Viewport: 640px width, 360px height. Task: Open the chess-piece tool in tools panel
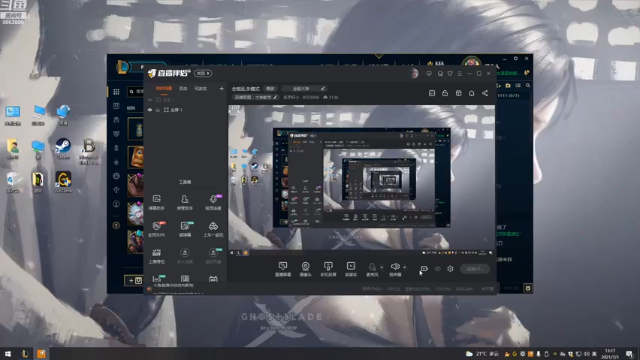pos(184,202)
